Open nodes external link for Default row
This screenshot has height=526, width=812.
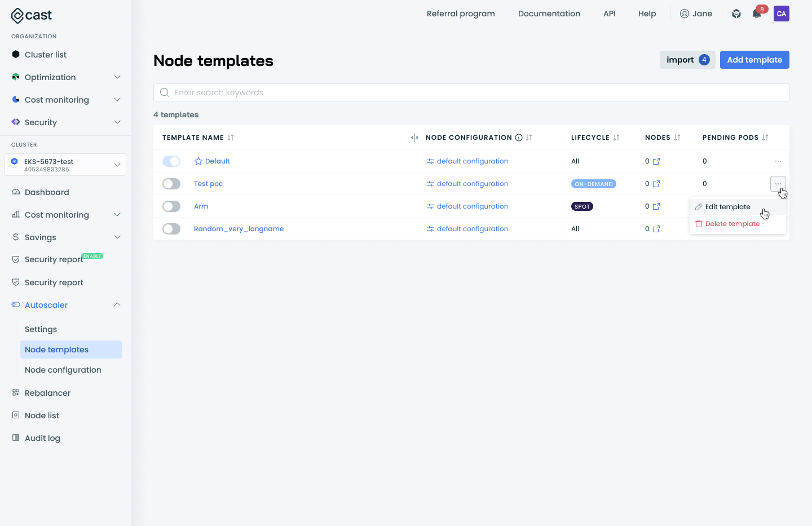click(656, 161)
